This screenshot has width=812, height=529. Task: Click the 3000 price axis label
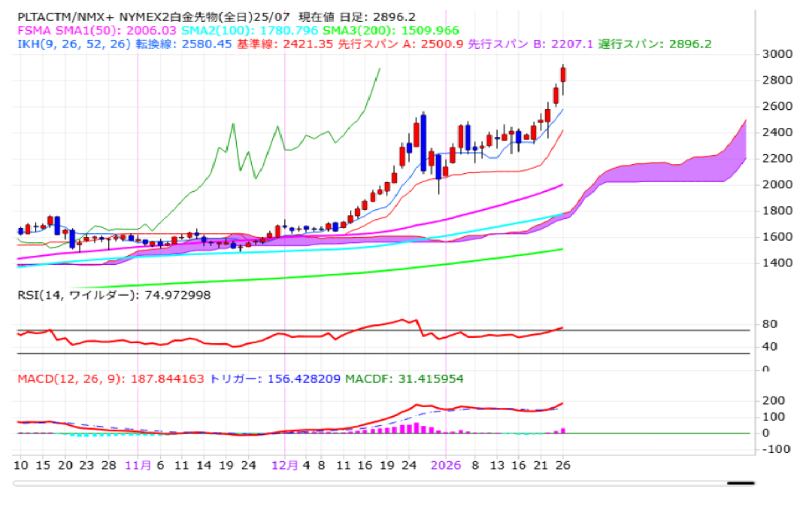(779, 54)
